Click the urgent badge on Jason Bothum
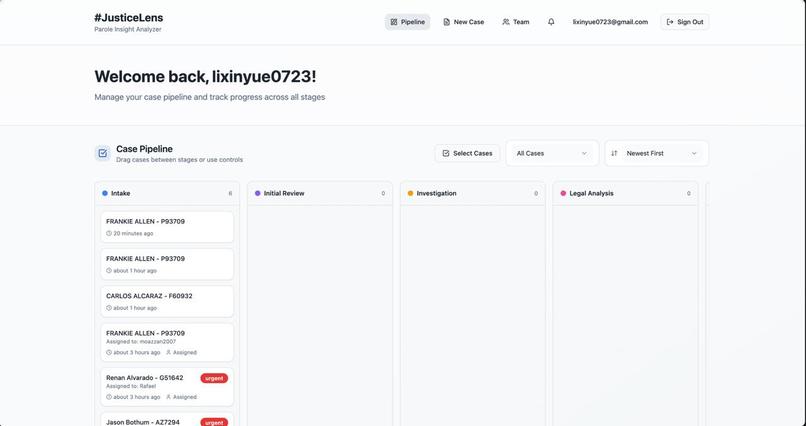806x426 pixels. pos(214,422)
